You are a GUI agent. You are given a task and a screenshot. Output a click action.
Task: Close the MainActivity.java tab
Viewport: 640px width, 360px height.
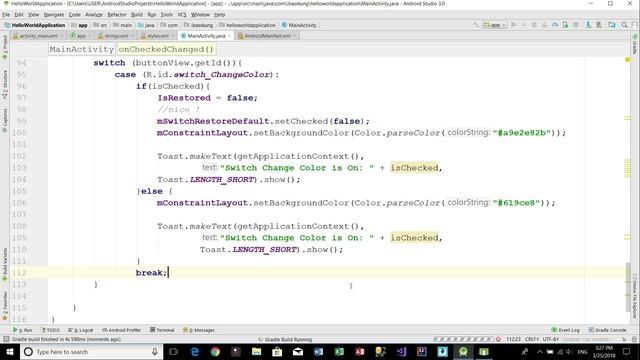coord(229,36)
